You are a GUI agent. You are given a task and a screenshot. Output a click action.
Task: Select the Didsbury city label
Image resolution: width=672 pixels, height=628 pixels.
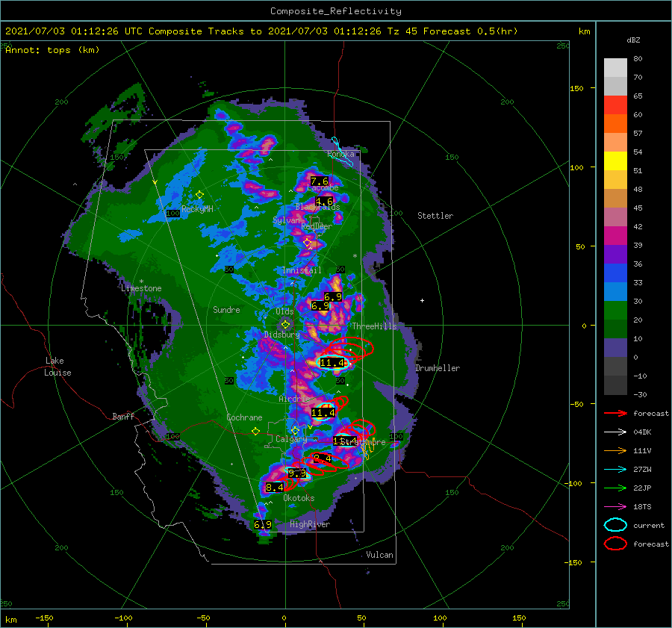(281, 335)
